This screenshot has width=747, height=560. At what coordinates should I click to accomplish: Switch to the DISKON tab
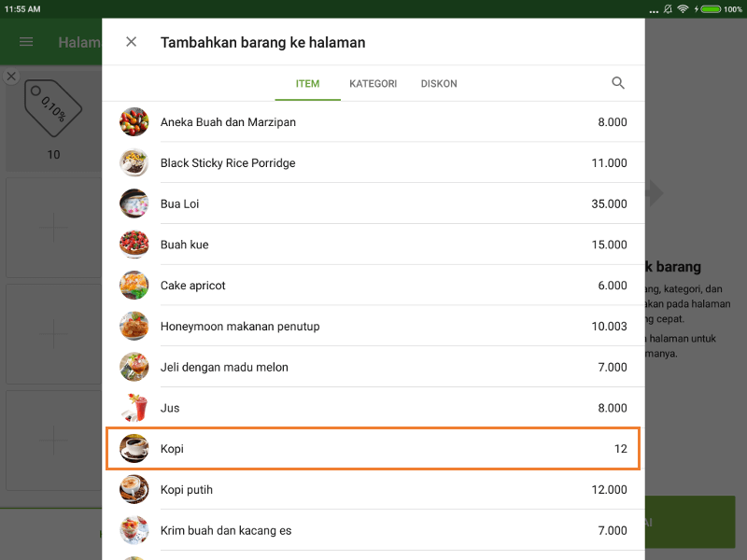pyautogui.click(x=439, y=83)
